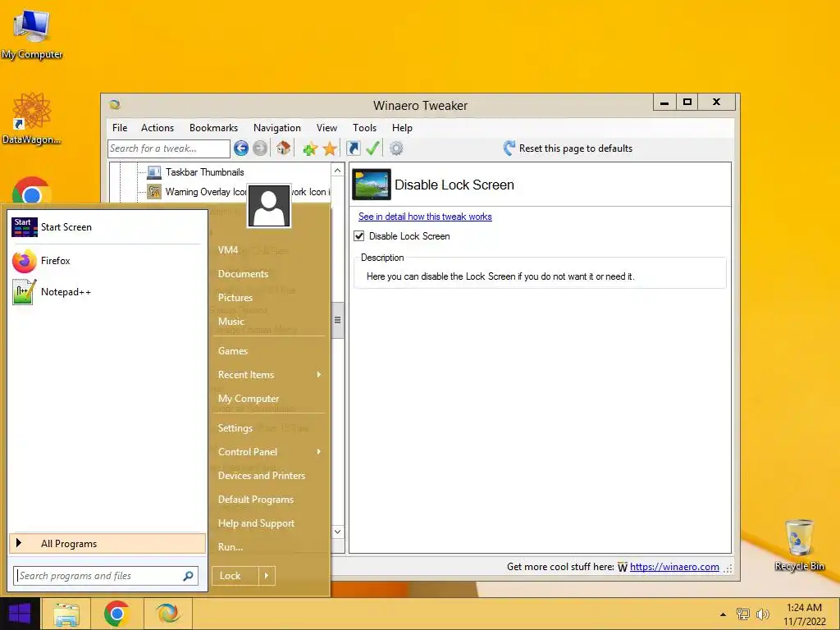Open File Explorer from the taskbar
This screenshot has height=630, width=840.
(66, 614)
